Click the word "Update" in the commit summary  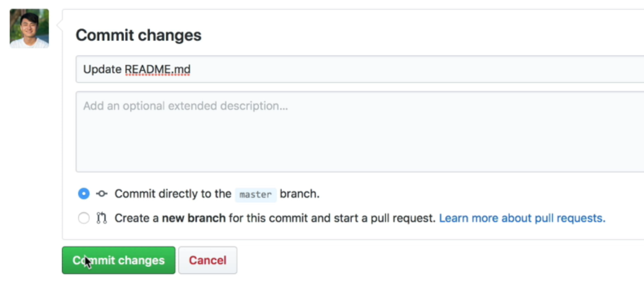[x=102, y=70]
